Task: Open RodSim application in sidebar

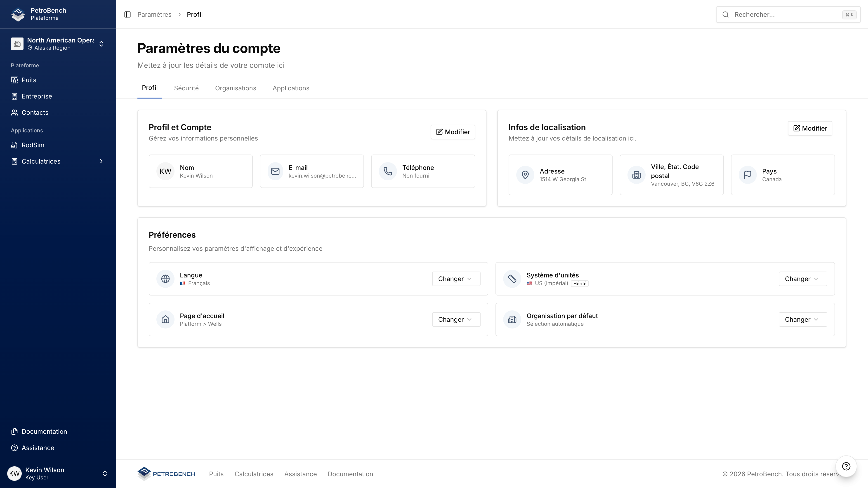Action: click(x=33, y=145)
